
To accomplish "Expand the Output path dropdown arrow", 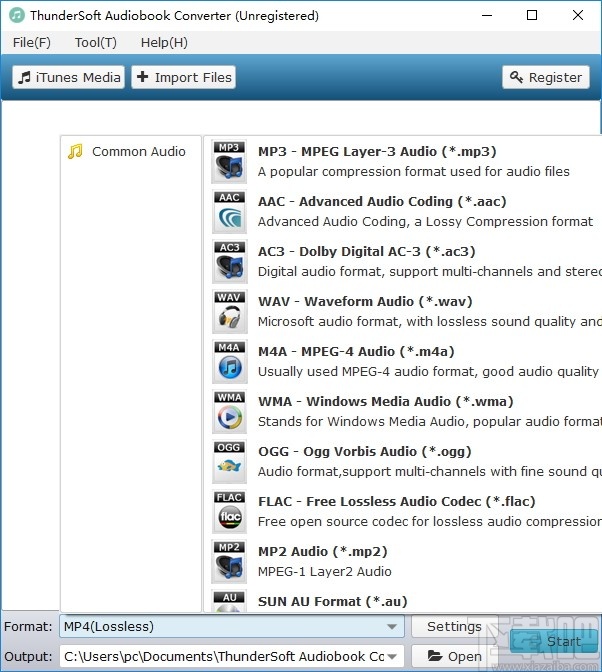I will tap(392, 656).
